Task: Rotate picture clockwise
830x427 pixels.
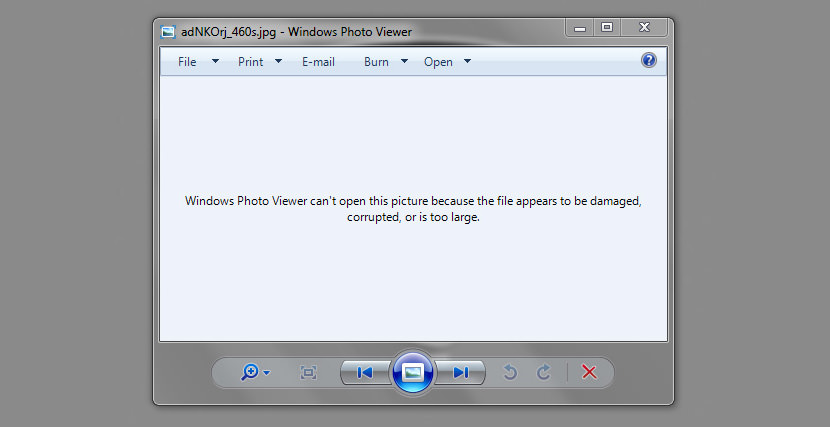Action: click(x=544, y=373)
